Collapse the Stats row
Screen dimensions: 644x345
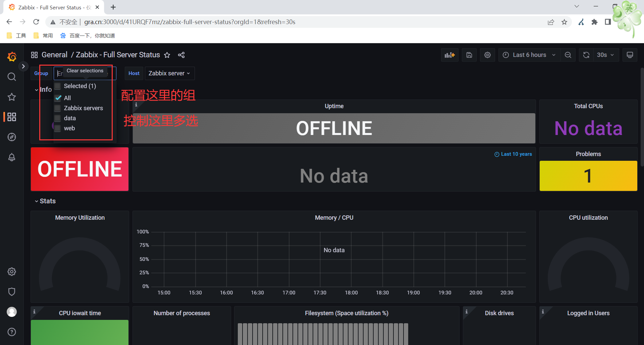45,201
